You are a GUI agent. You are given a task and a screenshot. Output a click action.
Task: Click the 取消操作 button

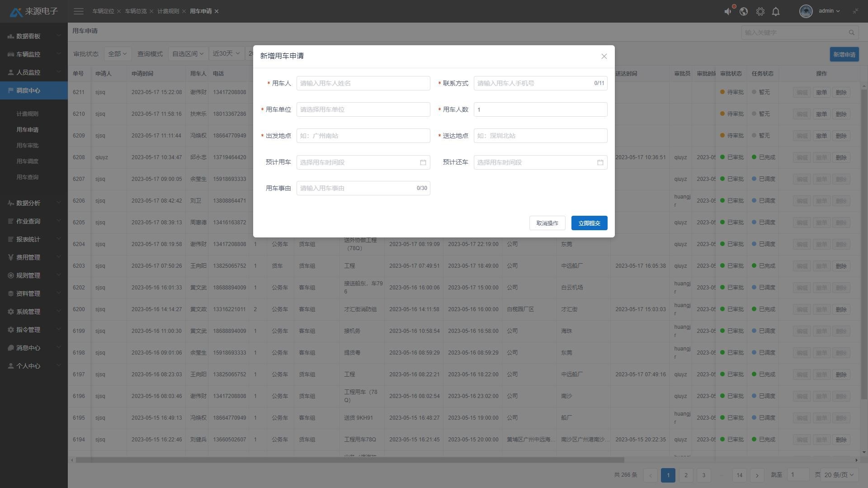click(x=547, y=223)
